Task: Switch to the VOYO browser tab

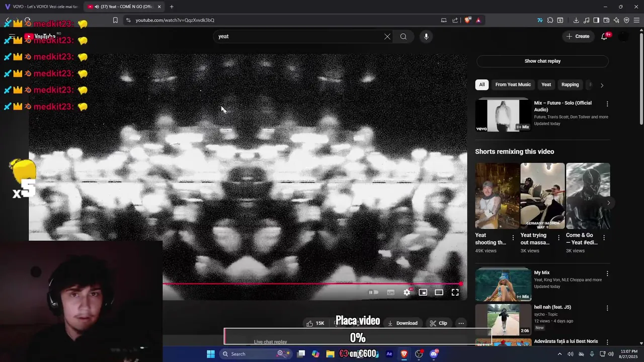Action: [41, 7]
